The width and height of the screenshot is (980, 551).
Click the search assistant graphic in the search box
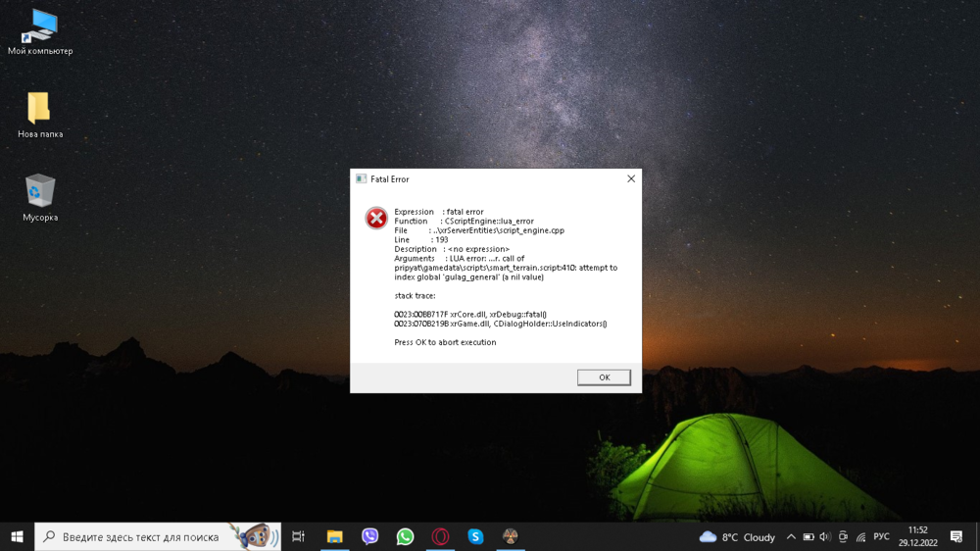[254, 536]
